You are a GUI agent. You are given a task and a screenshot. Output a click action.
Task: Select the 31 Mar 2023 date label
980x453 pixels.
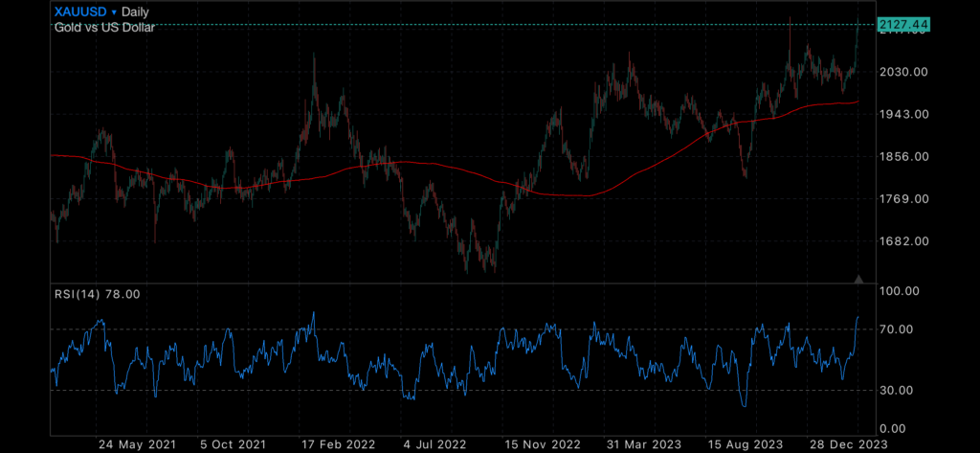click(x=644, y=445)
